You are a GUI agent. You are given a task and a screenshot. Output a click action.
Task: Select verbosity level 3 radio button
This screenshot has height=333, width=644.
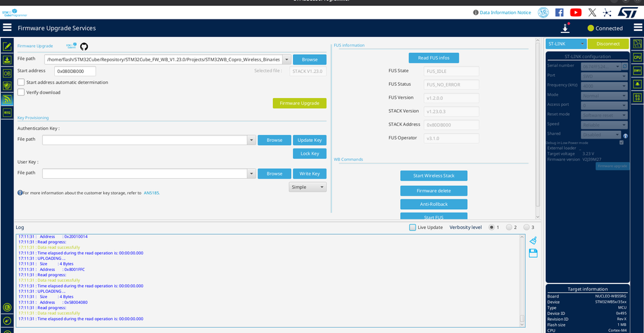coord(526,227)
